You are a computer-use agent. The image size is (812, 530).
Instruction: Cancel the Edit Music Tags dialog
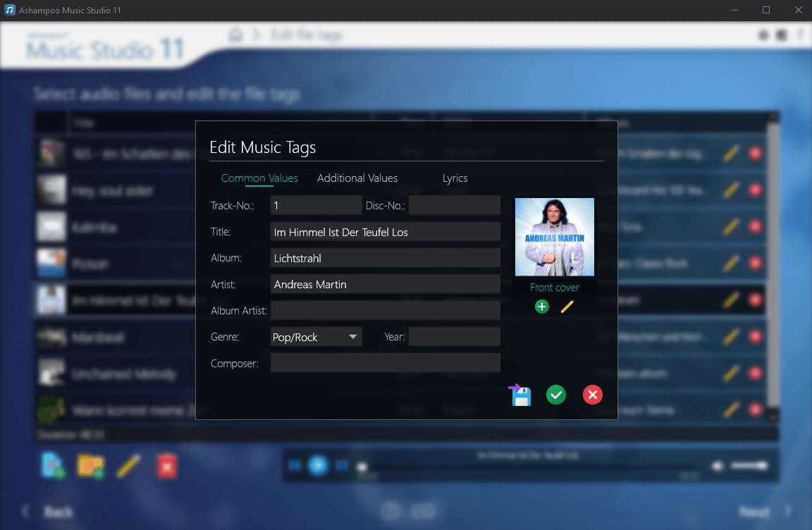[593, 395]
